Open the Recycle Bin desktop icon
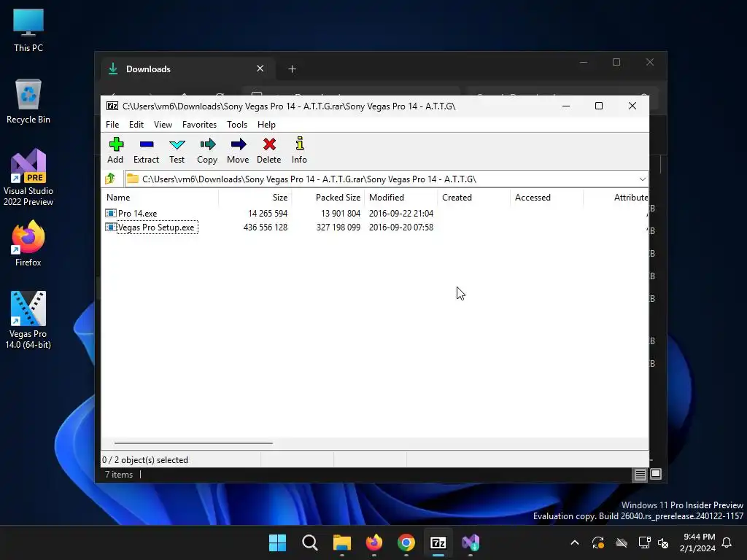The image size is (747, 560). coord(28,101)
